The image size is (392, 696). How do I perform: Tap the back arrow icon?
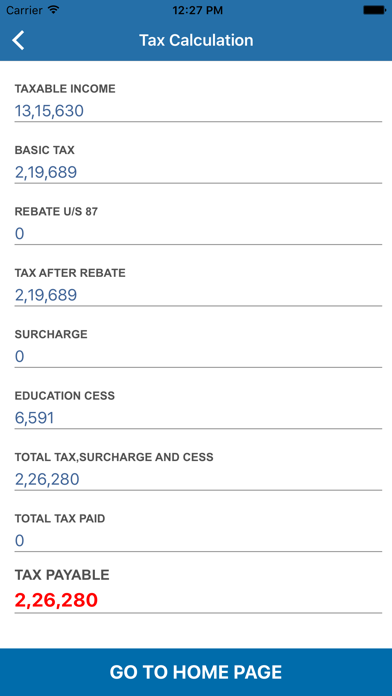pyautogui.click(x=18, y=40)
